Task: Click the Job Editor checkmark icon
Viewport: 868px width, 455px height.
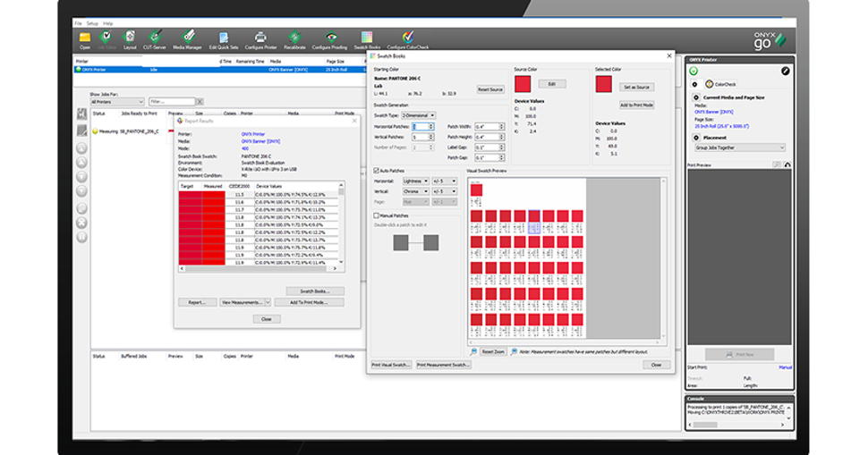Action: point(106,38)
